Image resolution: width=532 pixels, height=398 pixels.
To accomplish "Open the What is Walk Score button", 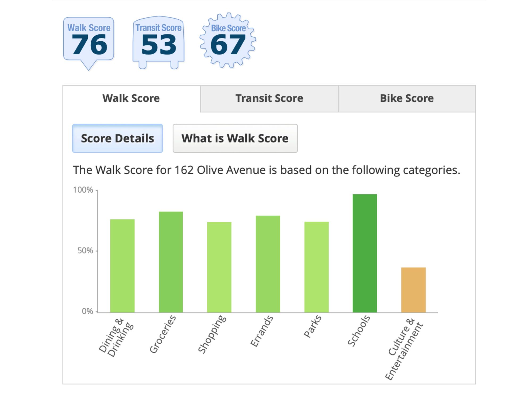I will tap(235, 138).
